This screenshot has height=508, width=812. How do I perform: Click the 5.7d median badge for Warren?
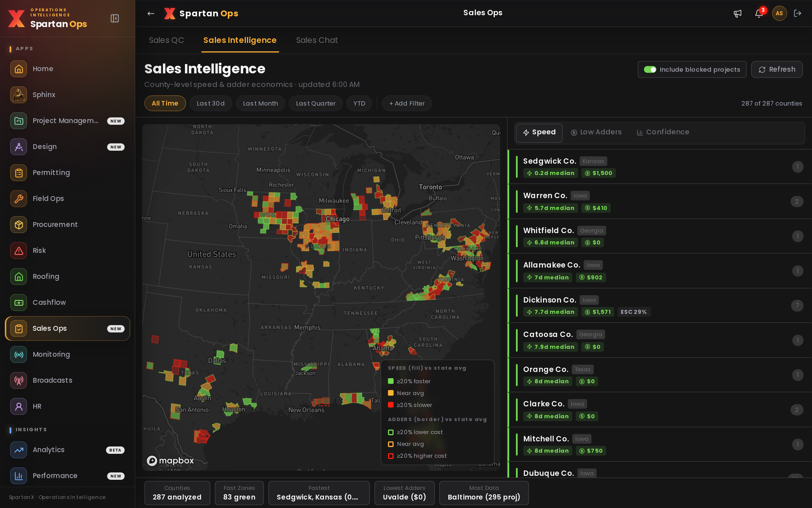point(550,208)
